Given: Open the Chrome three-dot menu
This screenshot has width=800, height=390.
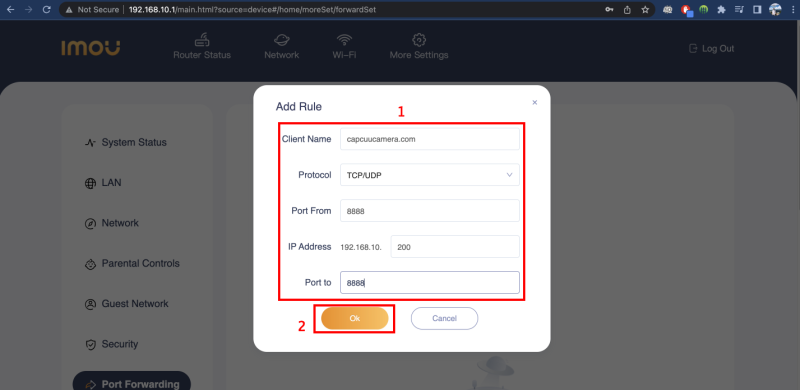Looking at the screenshot, I should click(792, 9).
